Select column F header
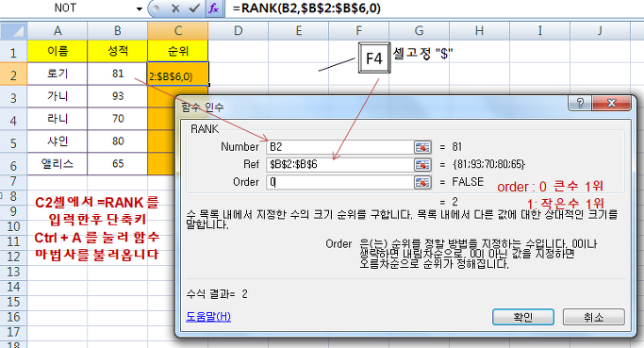The height and width of the screenshot is (348, 644). coord(359,31)
